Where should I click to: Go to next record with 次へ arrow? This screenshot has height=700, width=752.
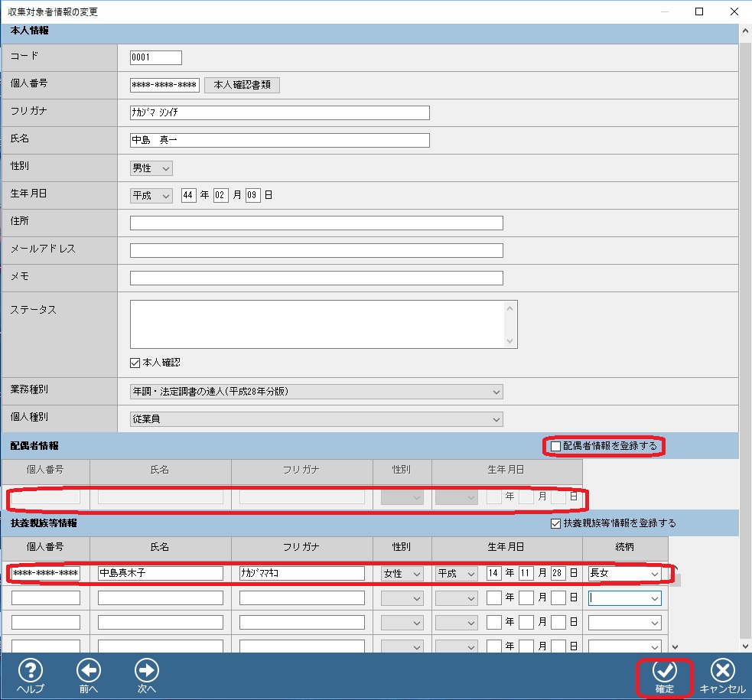(x=146, y=672)
